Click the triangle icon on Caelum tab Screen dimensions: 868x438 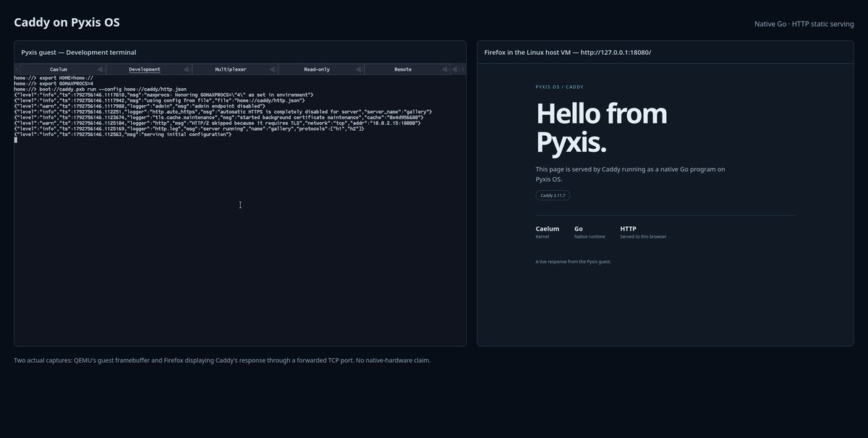[100, 69]
